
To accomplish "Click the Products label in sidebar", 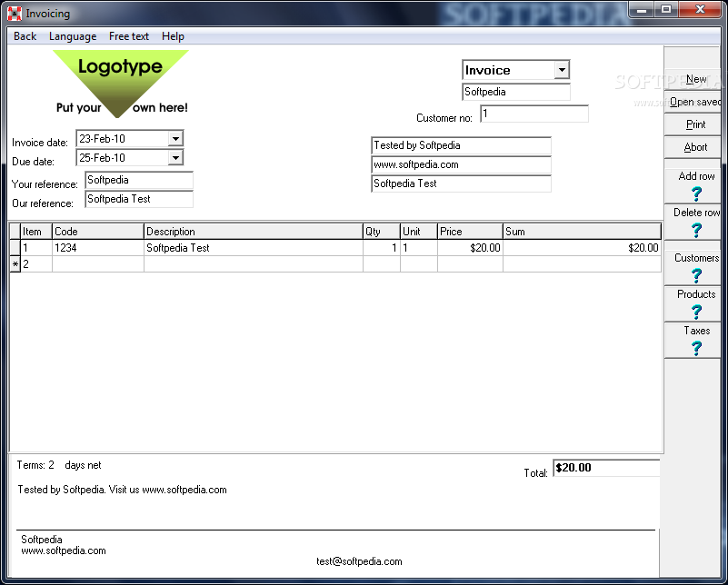I will pyautogui.click(x=696, y=294).
